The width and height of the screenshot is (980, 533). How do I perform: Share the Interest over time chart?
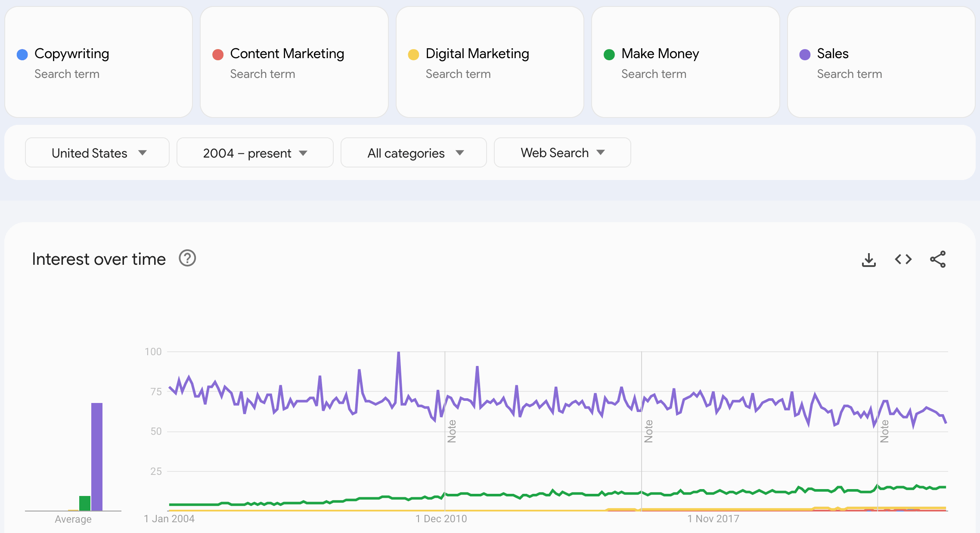937,259
